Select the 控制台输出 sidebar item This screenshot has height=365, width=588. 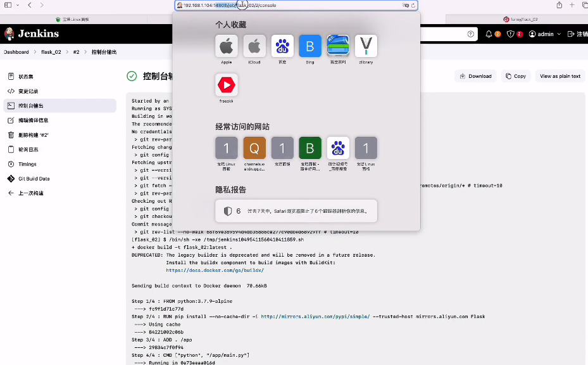tap(60, 106)
